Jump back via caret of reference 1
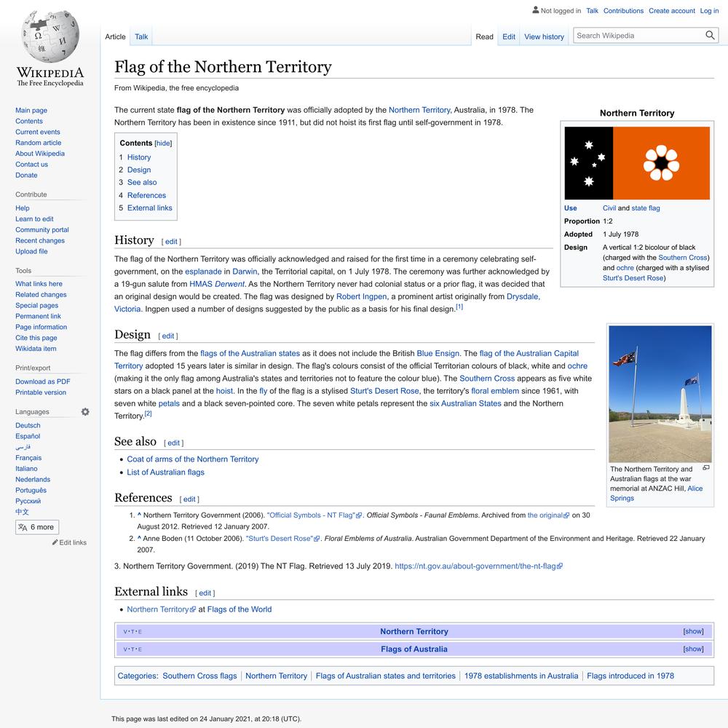 (139, 515)
